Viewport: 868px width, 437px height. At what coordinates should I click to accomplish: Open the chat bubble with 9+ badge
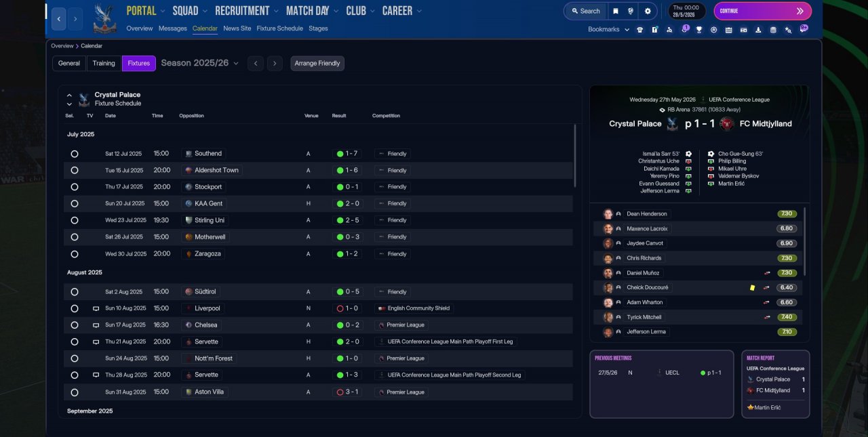click(x=804, y=29)
